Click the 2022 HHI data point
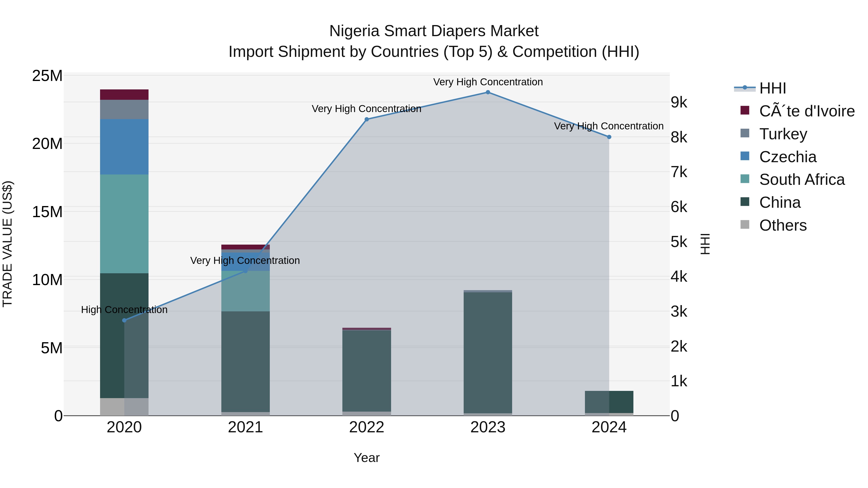868x488 pixels. tap(367, 119)
